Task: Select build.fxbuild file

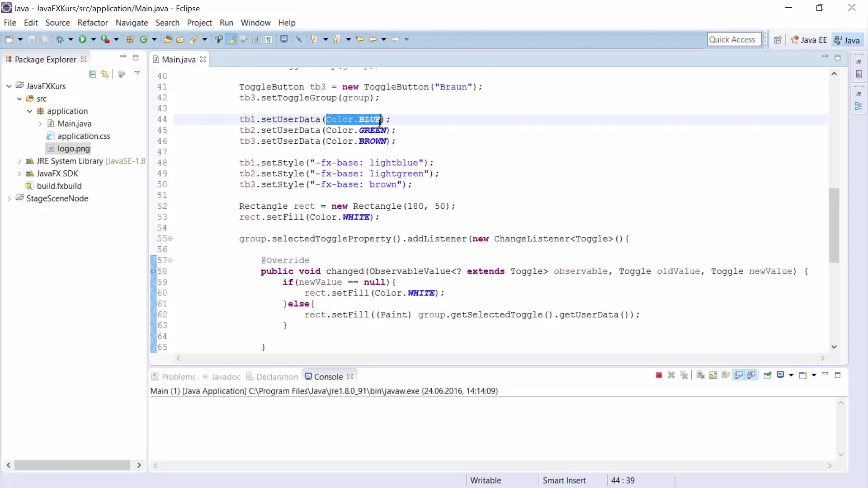Action: (x=54, y=186)
